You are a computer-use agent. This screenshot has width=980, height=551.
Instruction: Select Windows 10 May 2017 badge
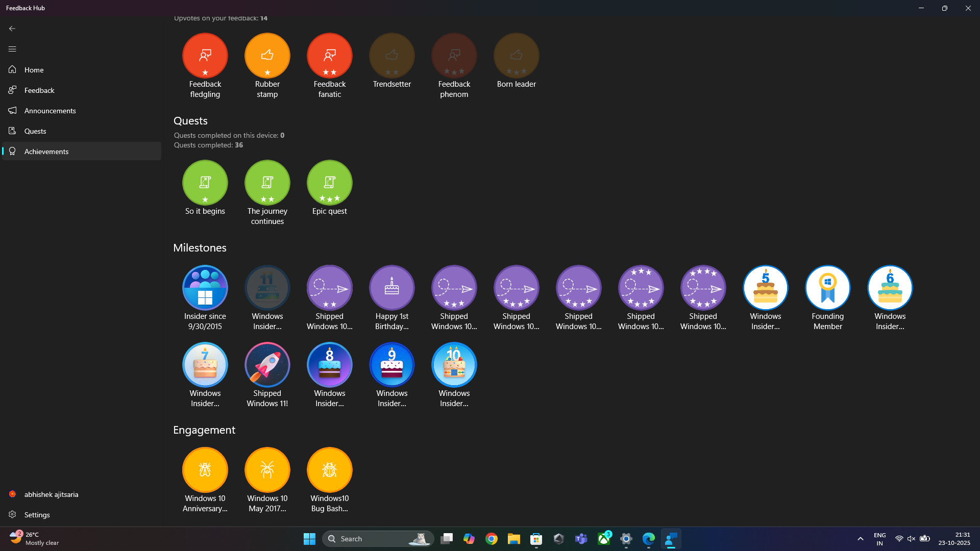[x=267, y=470]
